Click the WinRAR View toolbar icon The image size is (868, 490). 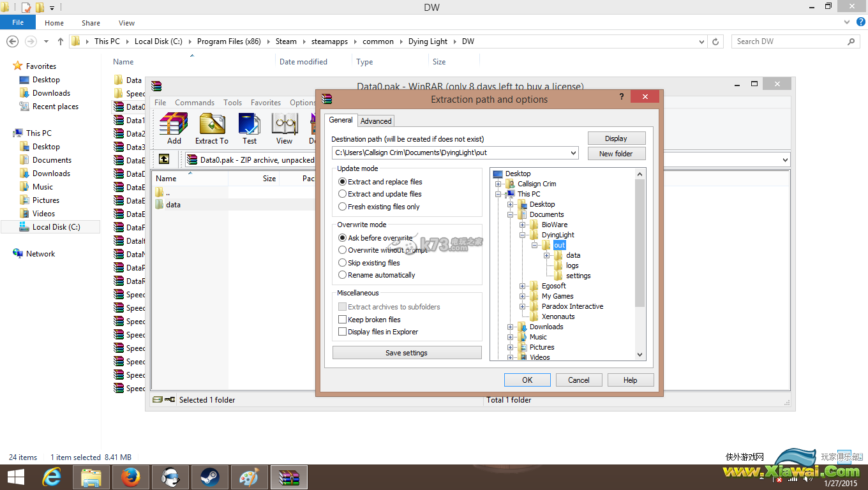(x=285, y=128)
